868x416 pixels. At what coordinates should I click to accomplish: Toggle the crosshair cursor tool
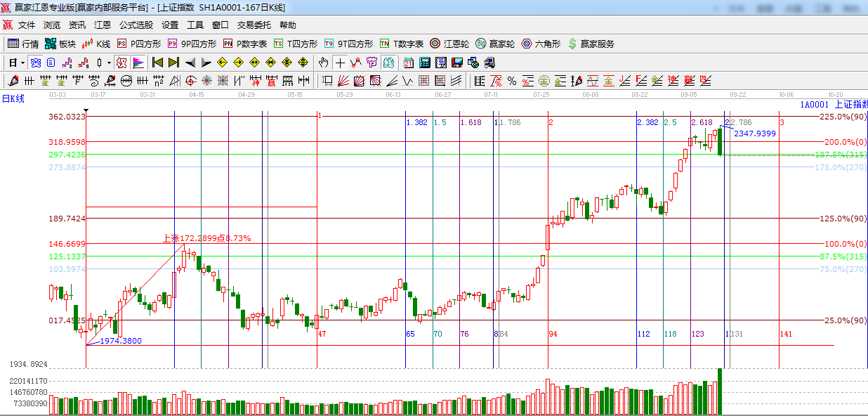[341, 63]
